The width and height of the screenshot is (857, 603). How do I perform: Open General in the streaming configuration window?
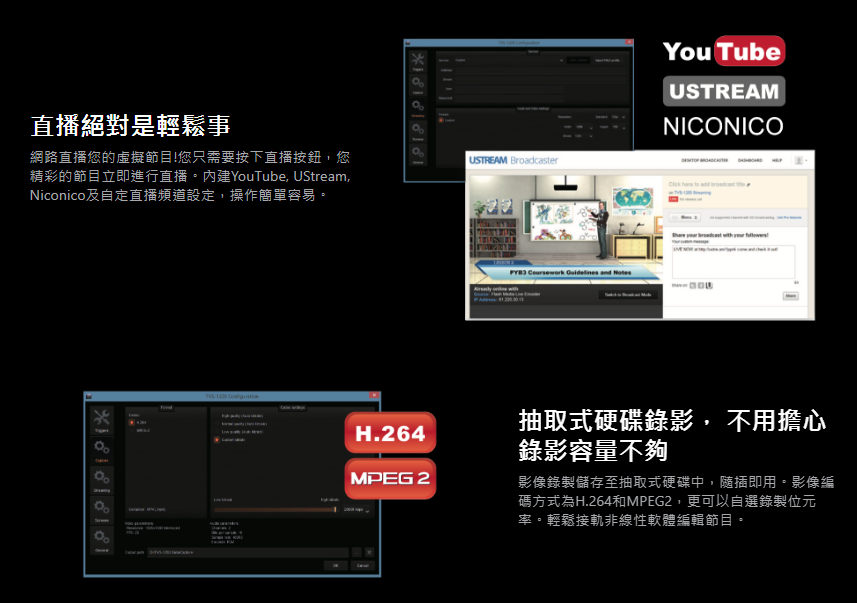pos(418,154)
